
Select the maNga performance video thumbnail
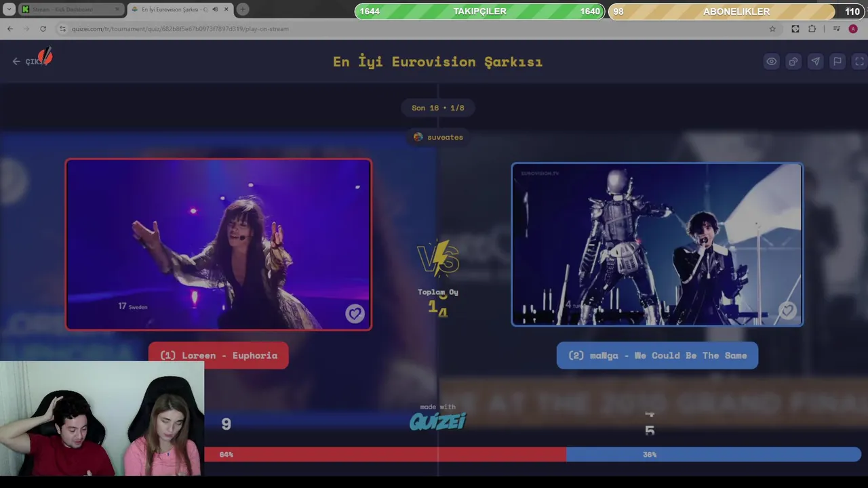(657, 245)
